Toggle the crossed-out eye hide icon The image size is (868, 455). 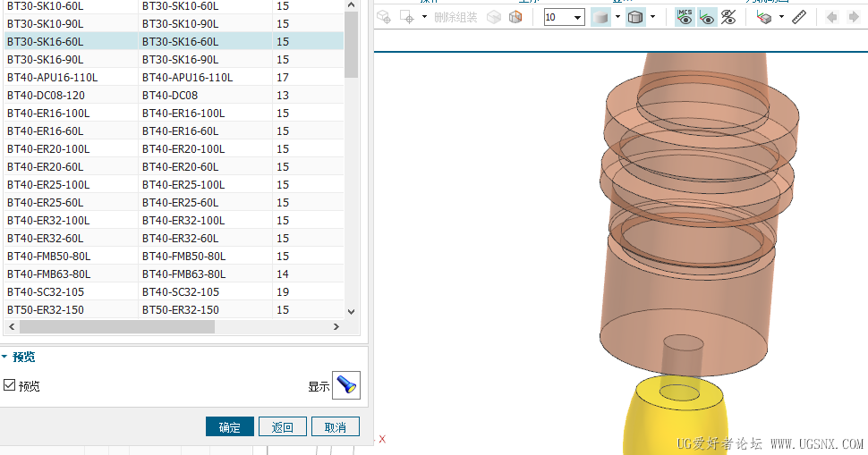(x=728, y=17)
